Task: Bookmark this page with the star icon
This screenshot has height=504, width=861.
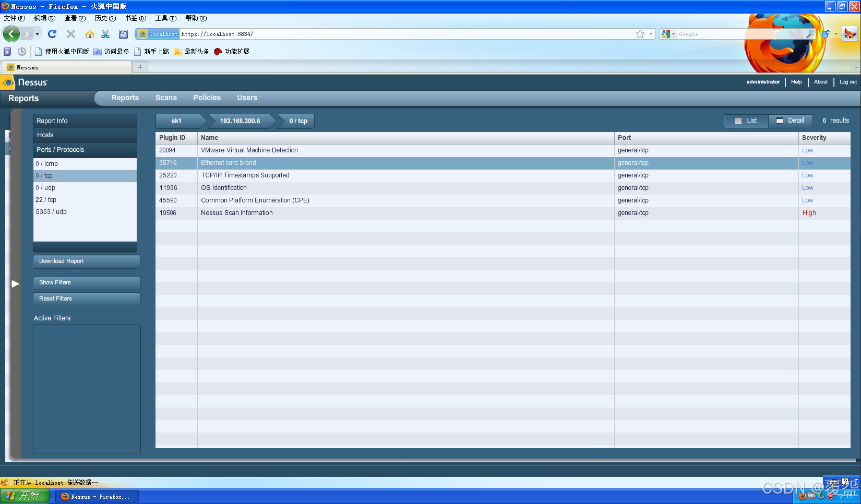Action: tap(640, 34)
